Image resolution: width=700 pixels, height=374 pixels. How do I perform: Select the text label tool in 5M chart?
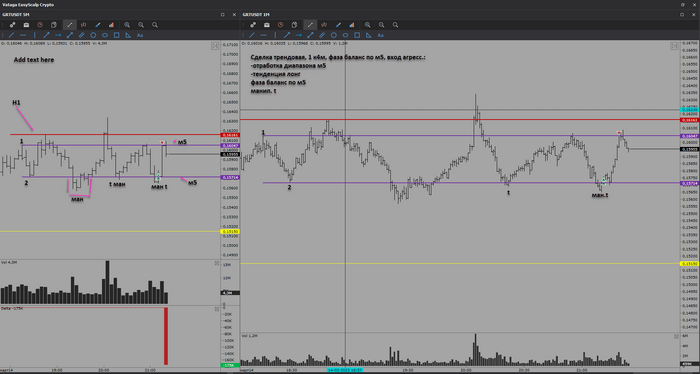140,35
